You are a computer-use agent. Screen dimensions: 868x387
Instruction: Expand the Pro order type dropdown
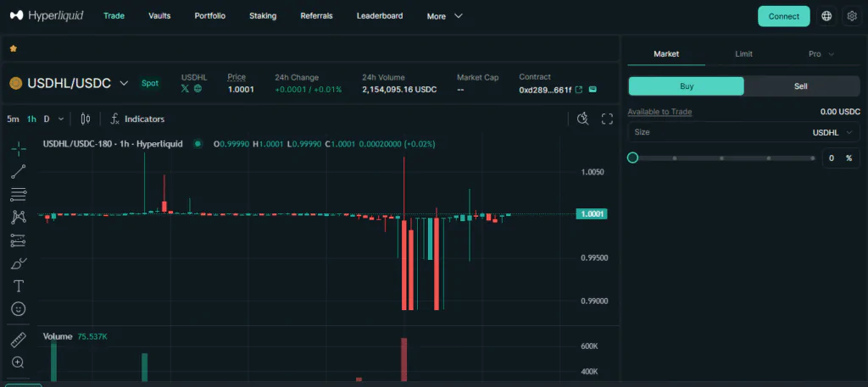click(x=820, y=54)
